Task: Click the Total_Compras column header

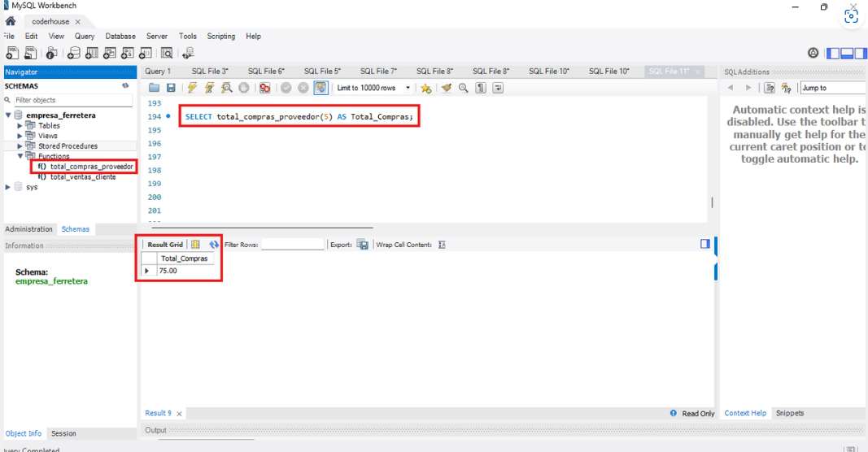Action: click(185, 259)
